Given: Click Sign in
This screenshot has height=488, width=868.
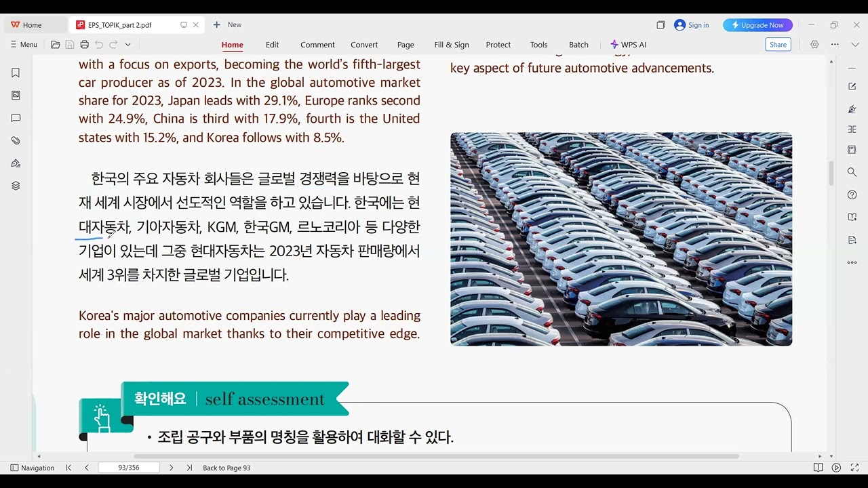Looking at the screenshot, I should 692,25.
